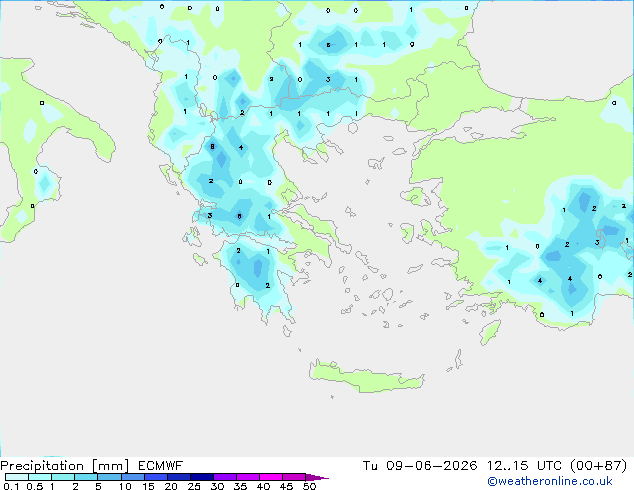Click the legend label "20"
Image resolution: width=634 pixels, height=490 pixels.
[x=171, y=486]
